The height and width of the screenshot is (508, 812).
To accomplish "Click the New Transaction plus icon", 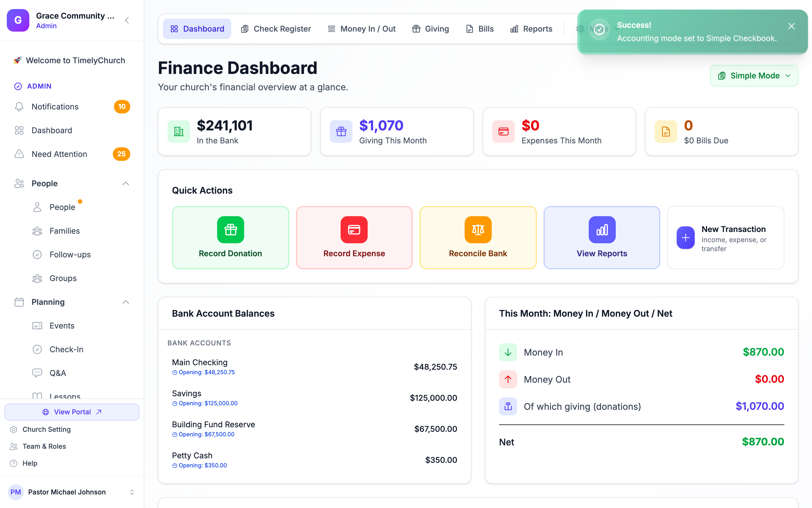I will [686, 238].
